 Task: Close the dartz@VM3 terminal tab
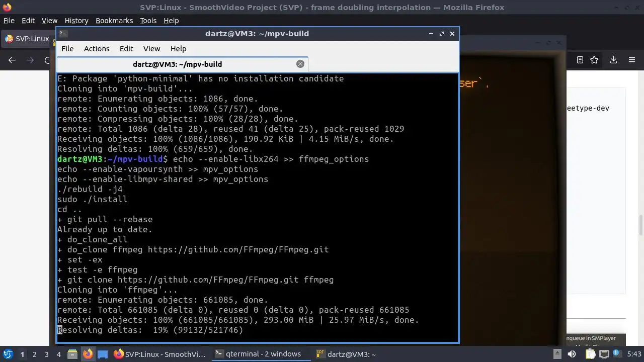tap(300, 64)
